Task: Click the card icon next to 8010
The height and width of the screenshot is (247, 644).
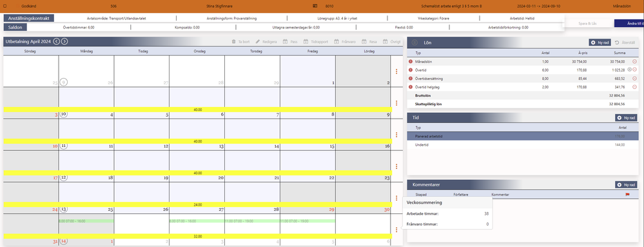Action: pyautogui.click(x=315, y=6)
